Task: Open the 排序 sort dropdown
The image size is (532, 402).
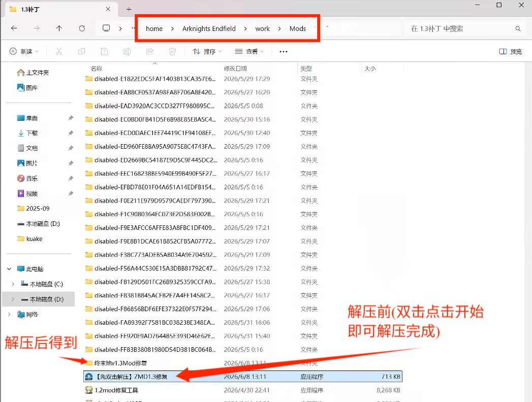Action: tap(207, 52)
